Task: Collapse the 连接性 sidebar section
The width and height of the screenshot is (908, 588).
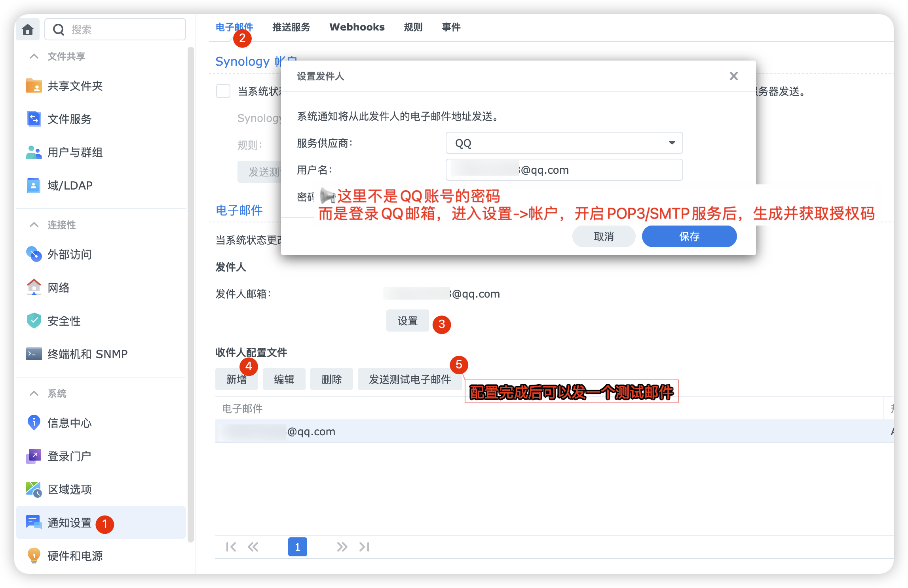Action: [x=34, y=225]
